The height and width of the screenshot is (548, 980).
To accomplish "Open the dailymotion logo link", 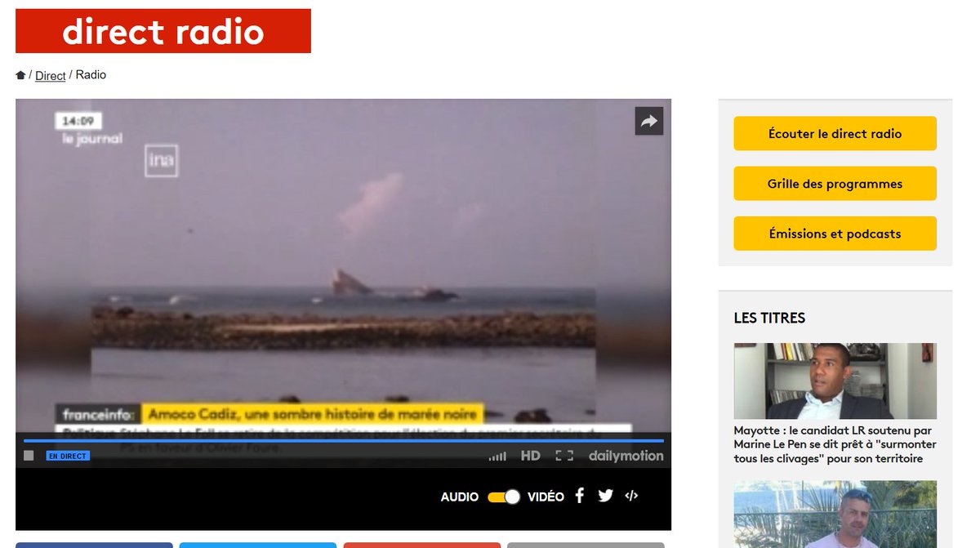I will (x=626, y=456).
